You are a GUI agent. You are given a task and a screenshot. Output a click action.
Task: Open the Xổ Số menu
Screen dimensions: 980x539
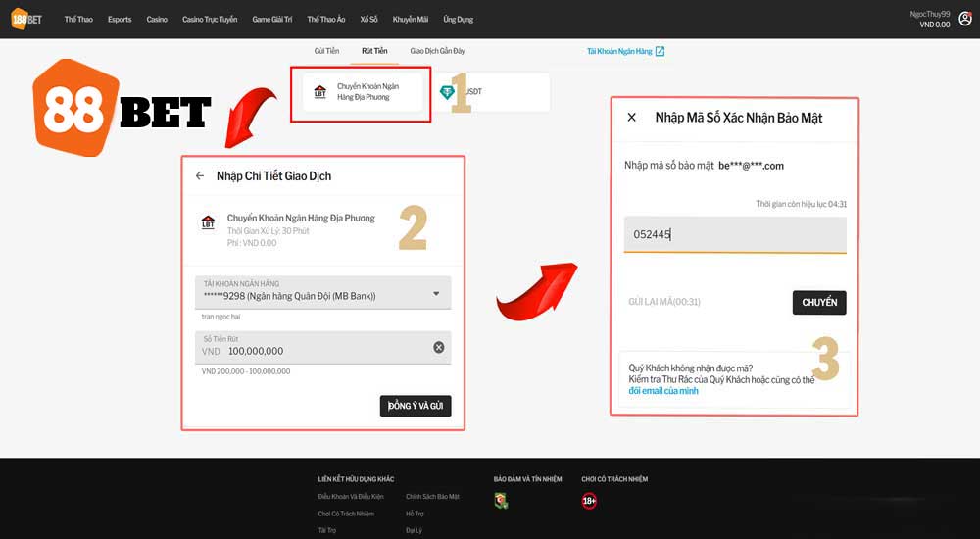368,20
